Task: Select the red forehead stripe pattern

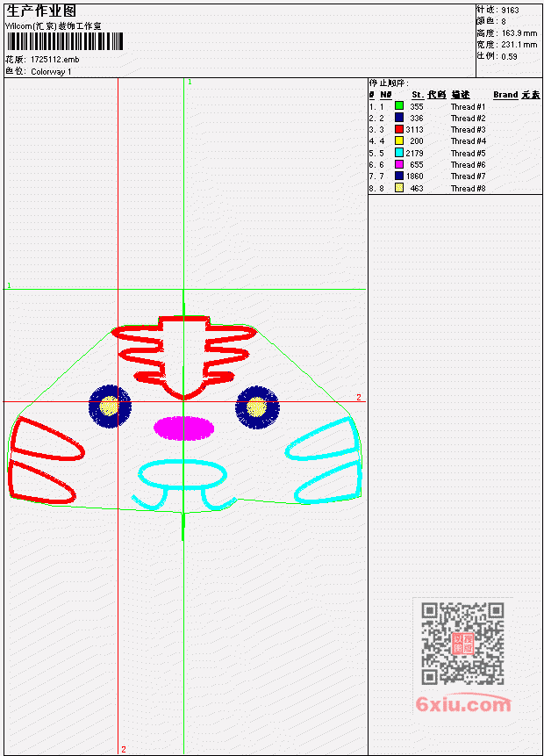Action: pyautogui.click(x=184, y=357)
